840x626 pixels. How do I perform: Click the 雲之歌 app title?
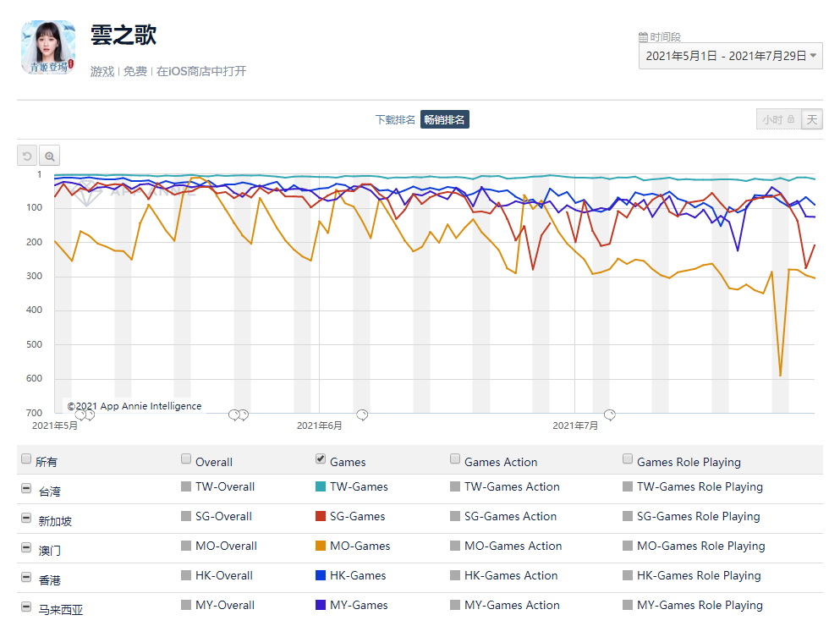click(124, 35)
